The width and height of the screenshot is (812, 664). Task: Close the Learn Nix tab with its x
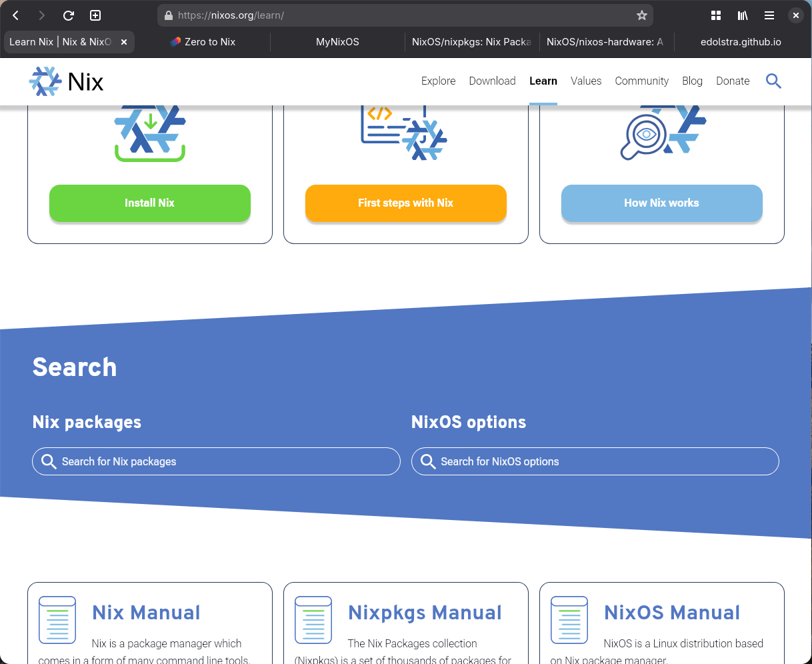click(x=124, y=42)
